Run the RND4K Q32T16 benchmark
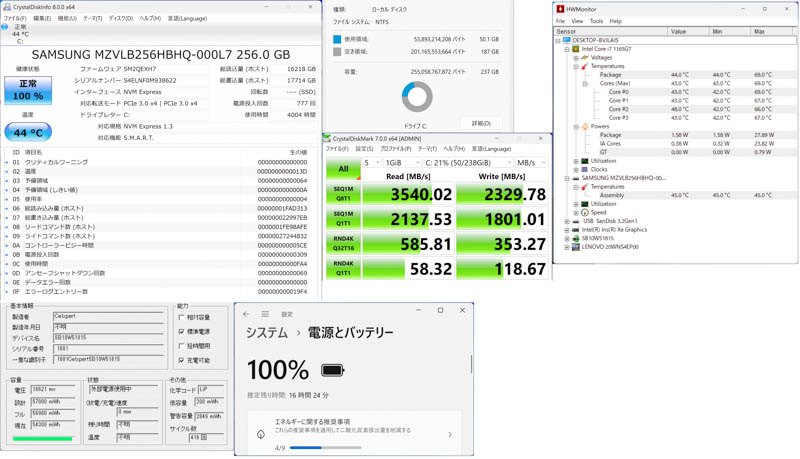 pos(343,244)
